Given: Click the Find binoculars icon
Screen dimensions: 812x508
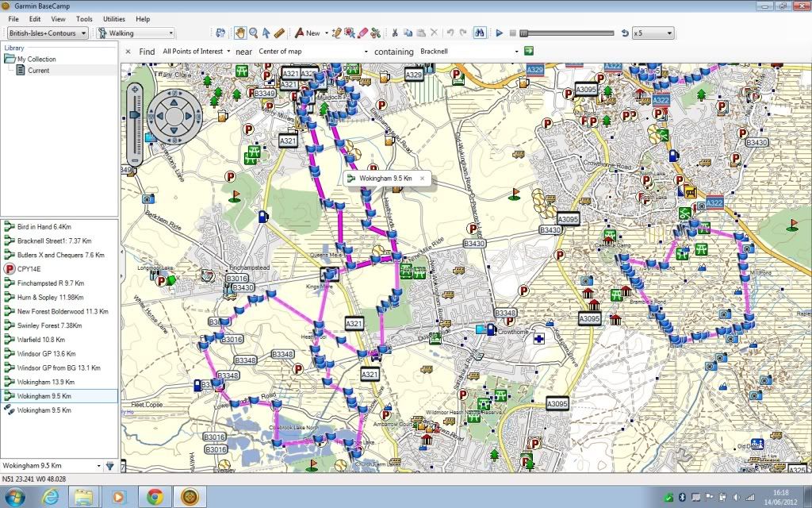Looking at the screenshot, I should coord(479,33).
